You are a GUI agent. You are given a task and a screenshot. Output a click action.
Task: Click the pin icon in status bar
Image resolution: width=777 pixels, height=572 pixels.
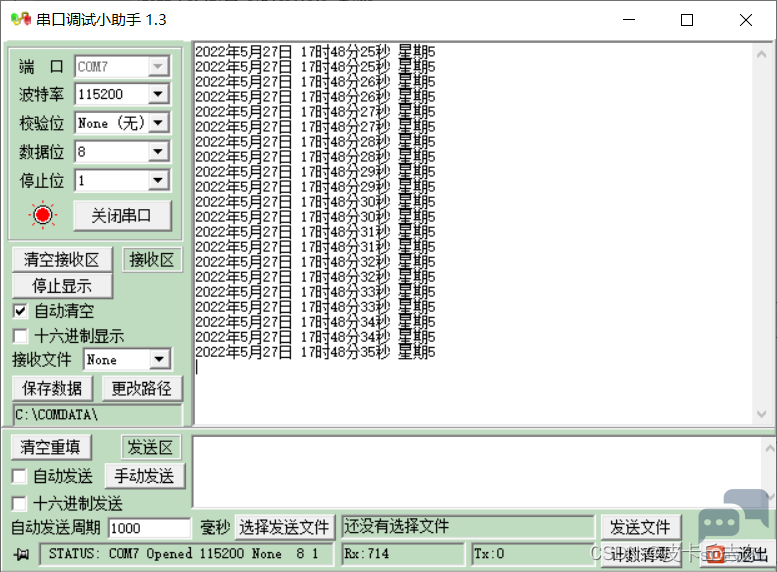pyautogui.click(x=21, y=554)
